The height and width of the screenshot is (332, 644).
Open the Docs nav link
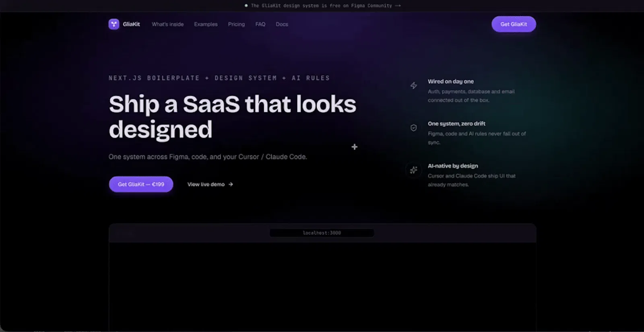[282, 24]
